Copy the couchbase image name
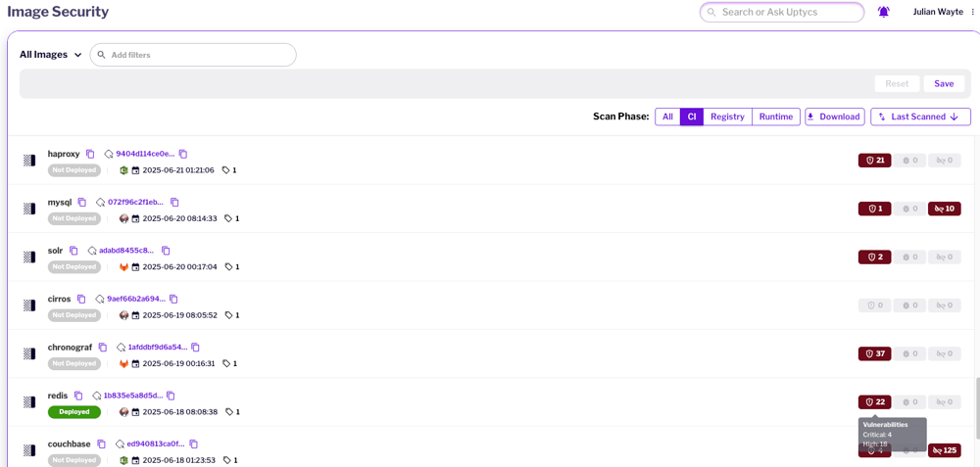 point(101,444)
